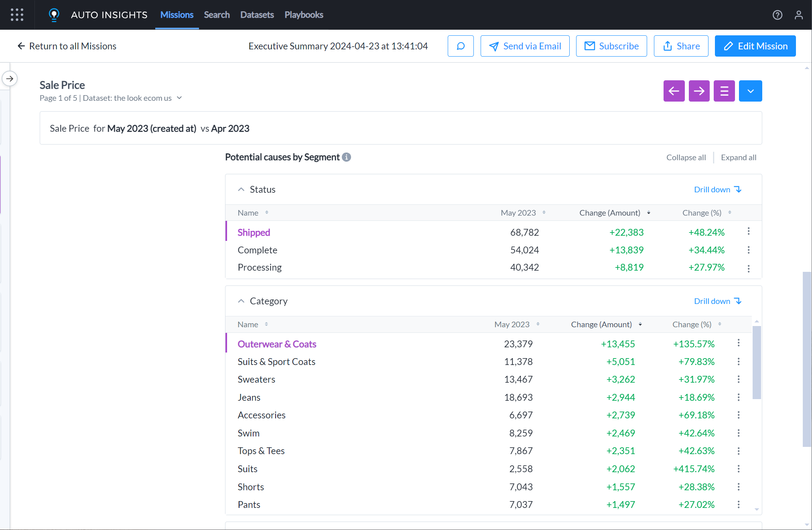Open the kebab menu for Shipped row
The image size is (812, 530).
(749, 232)
